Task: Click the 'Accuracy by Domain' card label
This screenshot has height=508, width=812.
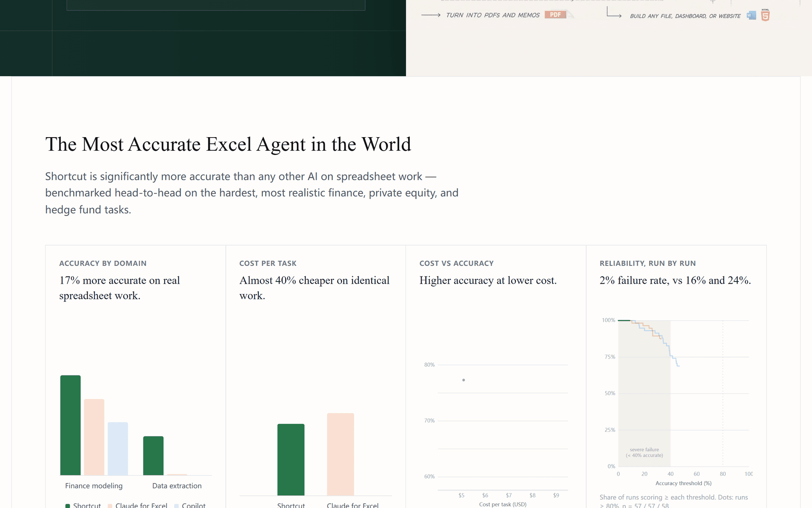Action: [x=103, y=263]
